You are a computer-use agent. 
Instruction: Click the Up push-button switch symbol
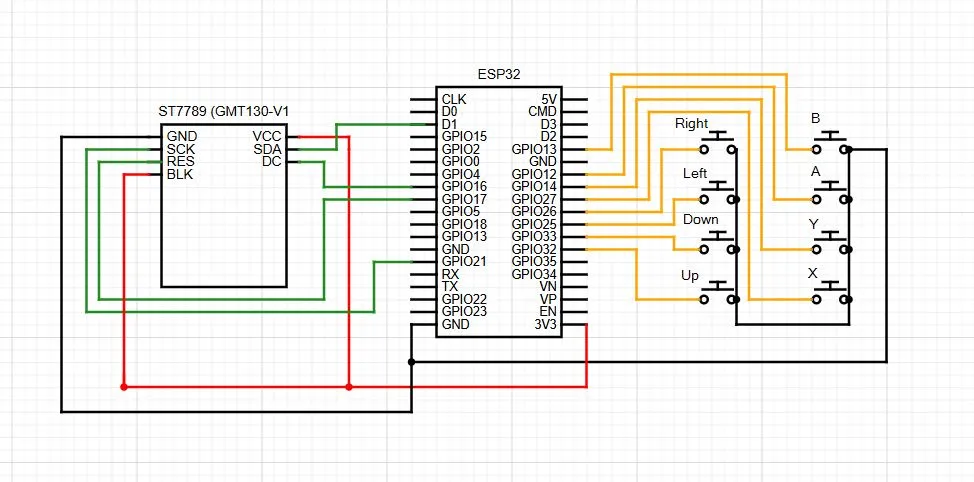(718, 292)
